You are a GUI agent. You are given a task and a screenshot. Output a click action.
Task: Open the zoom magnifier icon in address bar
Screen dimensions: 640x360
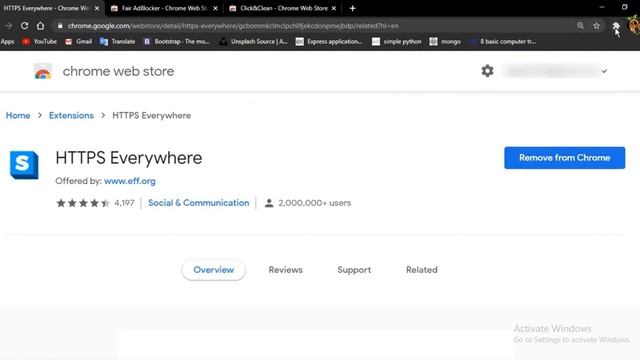click(x=580, y=26)
